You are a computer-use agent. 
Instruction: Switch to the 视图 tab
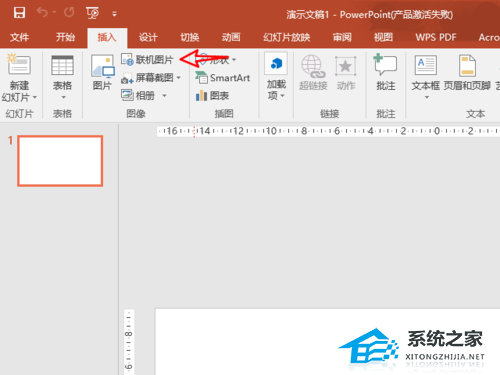point(383,37)
